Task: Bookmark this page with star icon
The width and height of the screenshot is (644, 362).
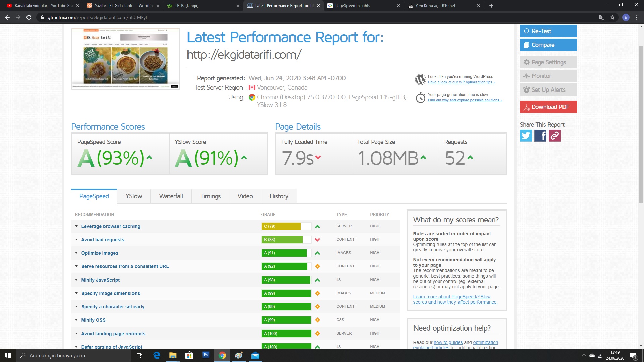Action: tap(612, 17)
